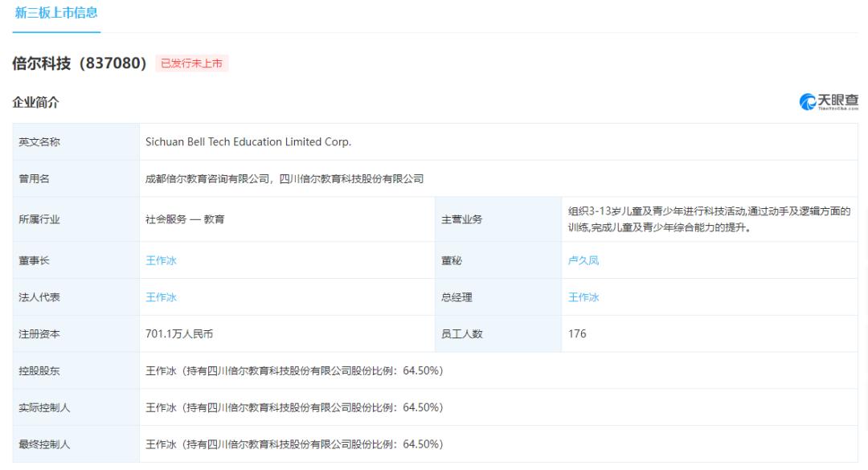Image resolution: width=868 pixels, height=470 pixels.
Task: Click registered capital value 701.1万人民币
Action: [179, 333]
